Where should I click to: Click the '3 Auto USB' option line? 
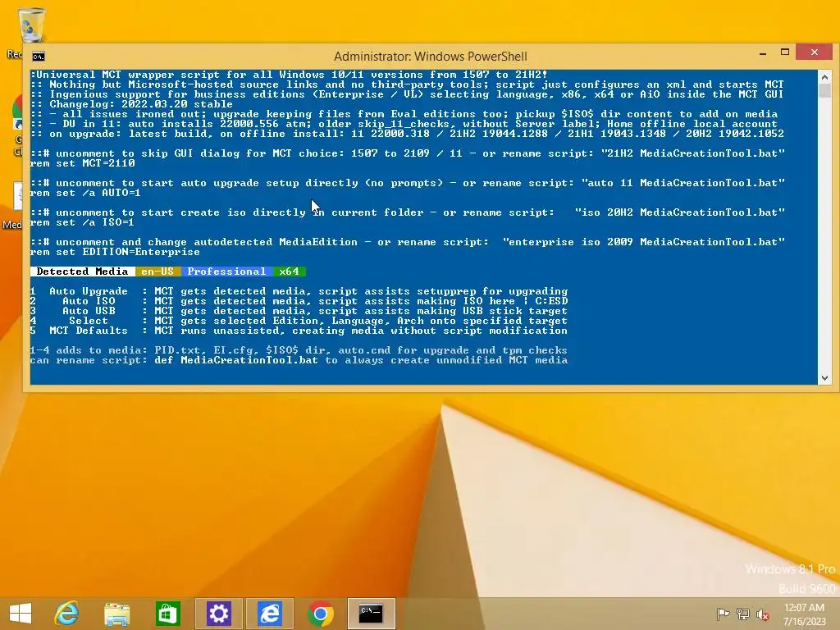pyautogui.click(x=299, y=311)
